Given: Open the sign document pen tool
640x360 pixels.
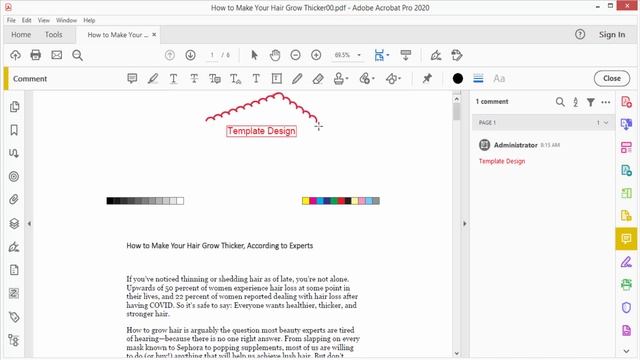Looking at the screenshot, I should (436, 55).
